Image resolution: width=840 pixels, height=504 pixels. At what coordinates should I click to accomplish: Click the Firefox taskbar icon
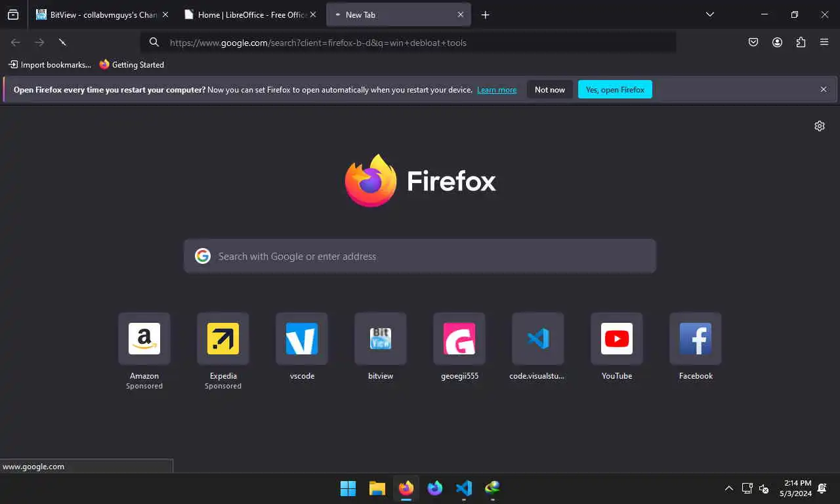click(406, 488)
